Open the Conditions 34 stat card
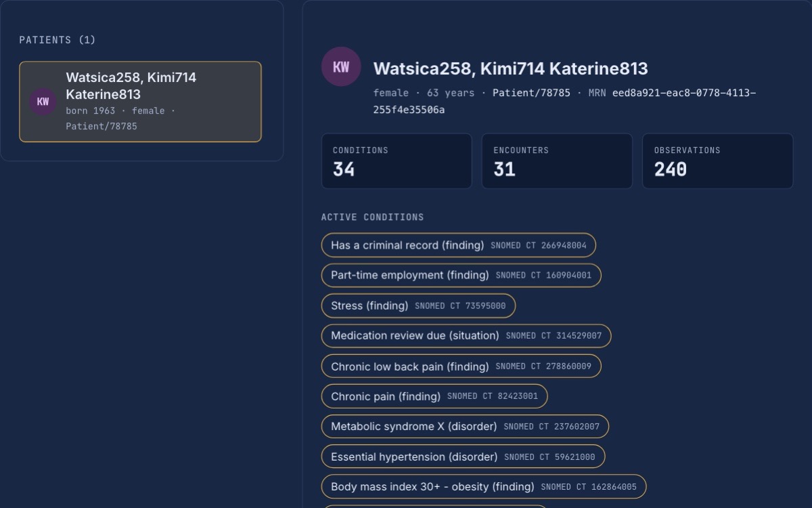This screenshot has height=508, width=812. tap(397, 161)
